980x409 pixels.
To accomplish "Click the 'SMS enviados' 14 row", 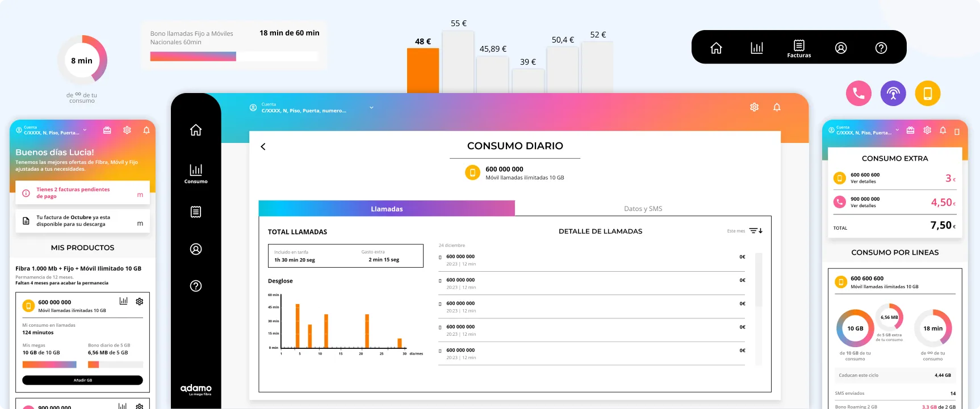I will pos(895,393).
